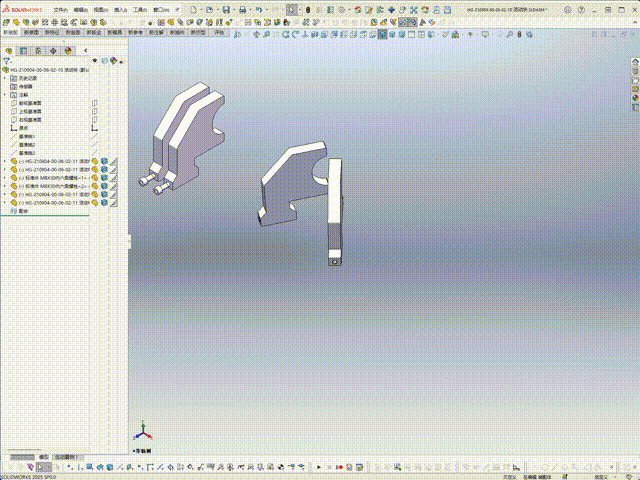Switch to the last CommandManager tab

point(220,32)
